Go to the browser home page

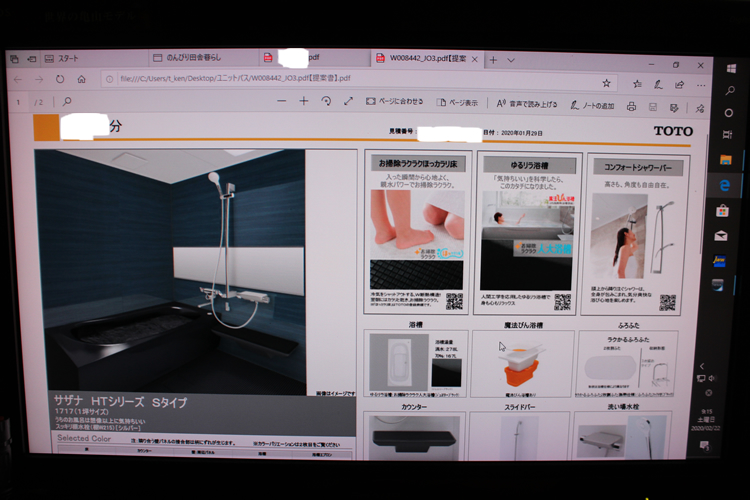pyautogui.click(x=82, y=79)
